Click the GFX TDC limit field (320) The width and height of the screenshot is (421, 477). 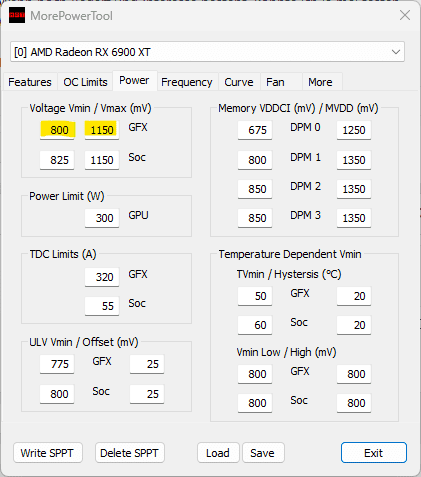point(102,277)
